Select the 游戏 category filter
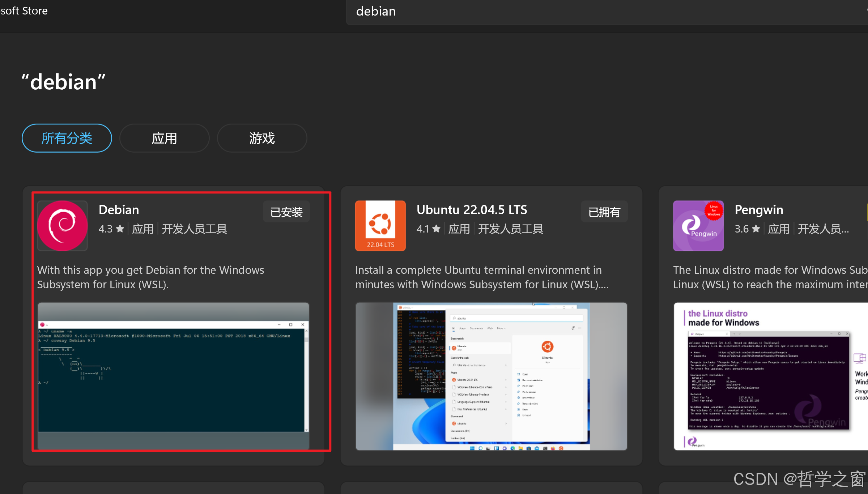 point(261,138)
